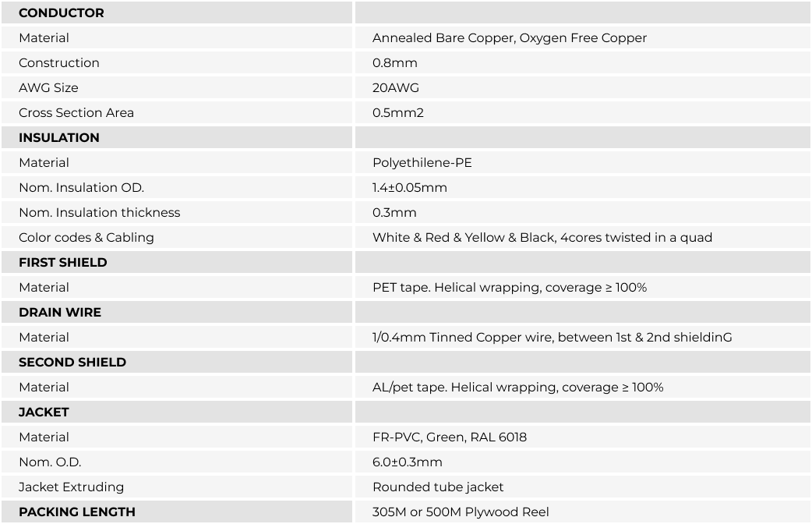Select the PET tape helical wrapping value

click(x=510, y=288)
